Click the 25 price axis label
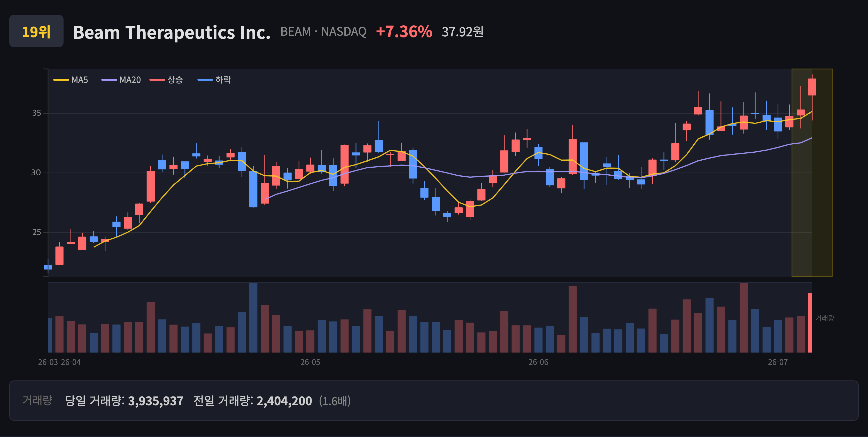 [x=36, y=232]
